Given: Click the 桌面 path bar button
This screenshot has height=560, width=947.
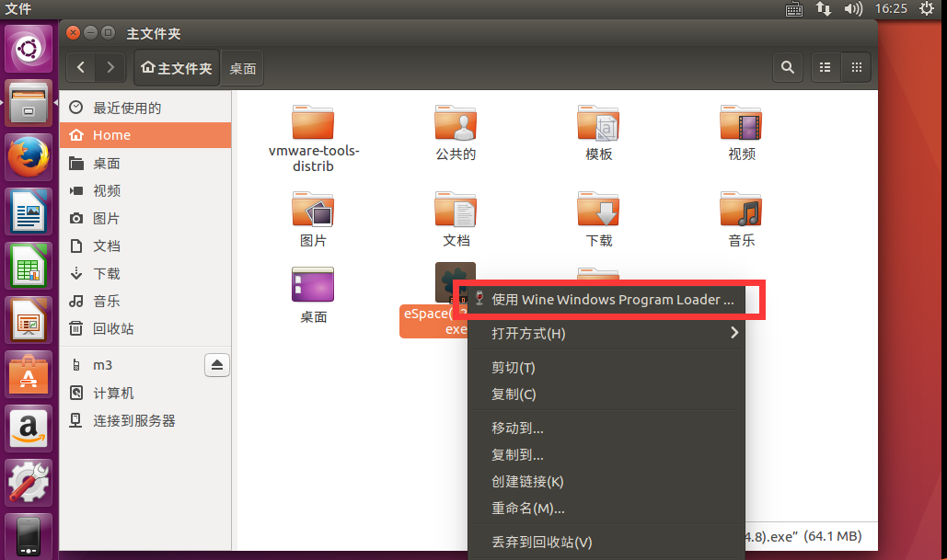Looking at the screenshot, I should [242, 68].
